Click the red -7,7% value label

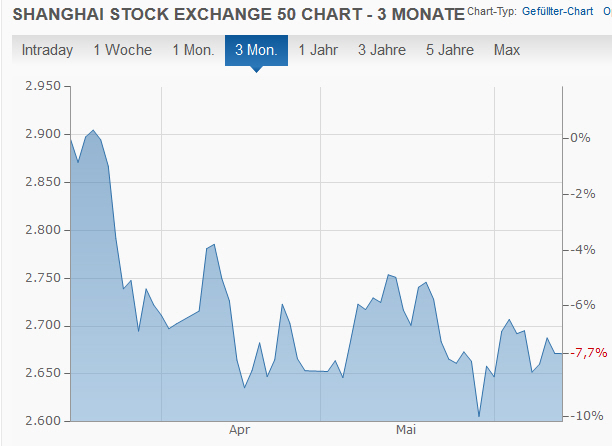click(x=590, y=353)
